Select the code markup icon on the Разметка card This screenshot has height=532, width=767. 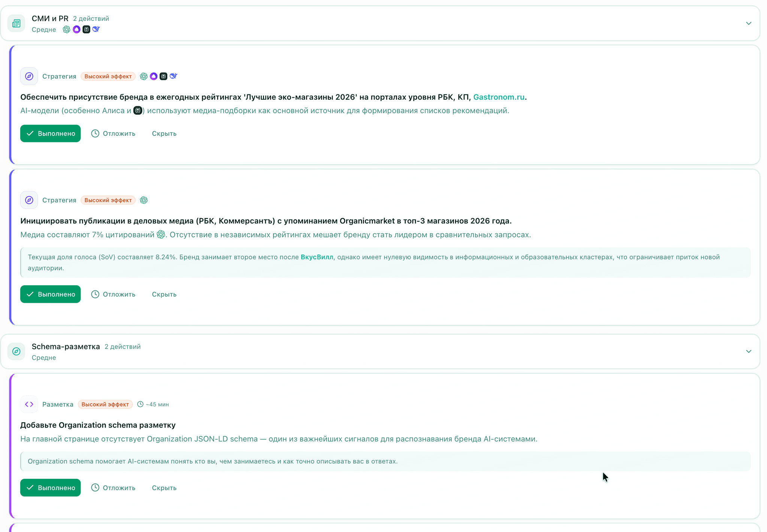[29, 404]
